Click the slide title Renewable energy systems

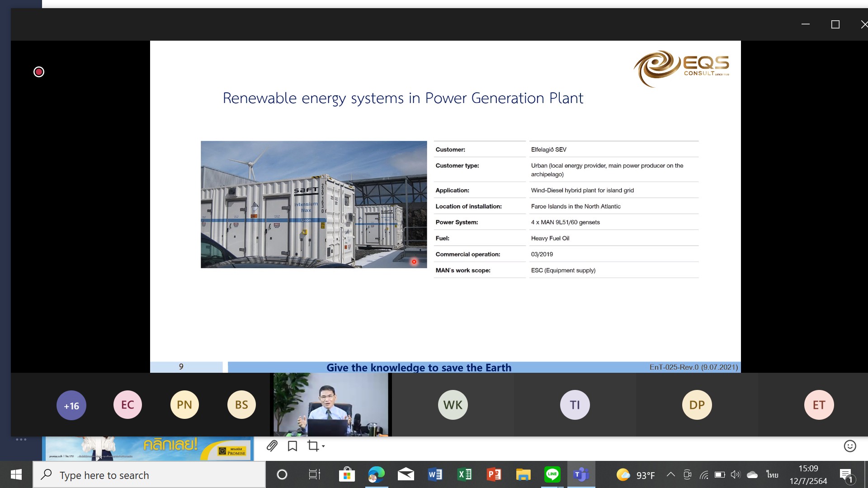403,98
